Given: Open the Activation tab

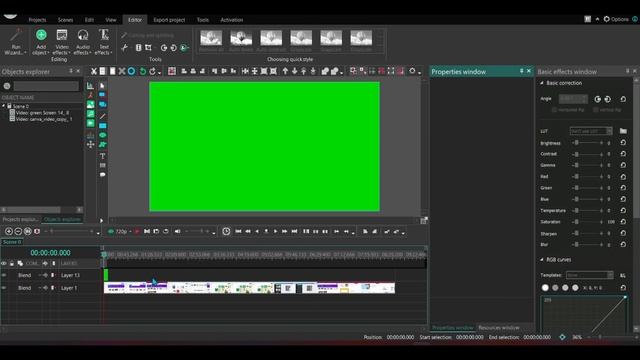Looking at the screenshot, I should coord(232,20).
